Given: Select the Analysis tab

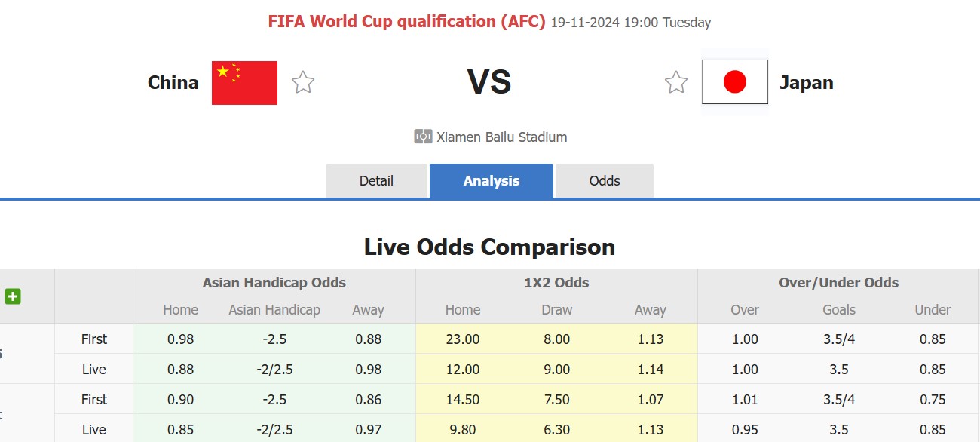Looking at the screenshot, I should [x=492, y=181].
